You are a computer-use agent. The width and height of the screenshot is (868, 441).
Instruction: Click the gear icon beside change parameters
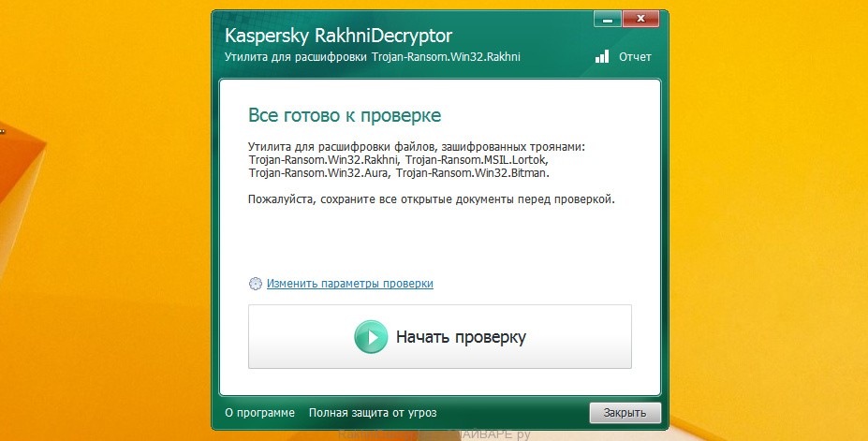(x=256, y=284)
